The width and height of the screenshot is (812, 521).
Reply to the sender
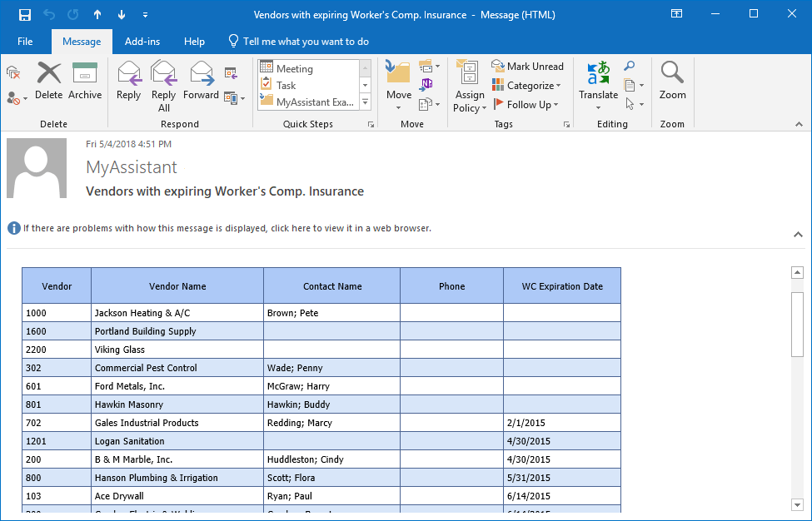[128, 81]
